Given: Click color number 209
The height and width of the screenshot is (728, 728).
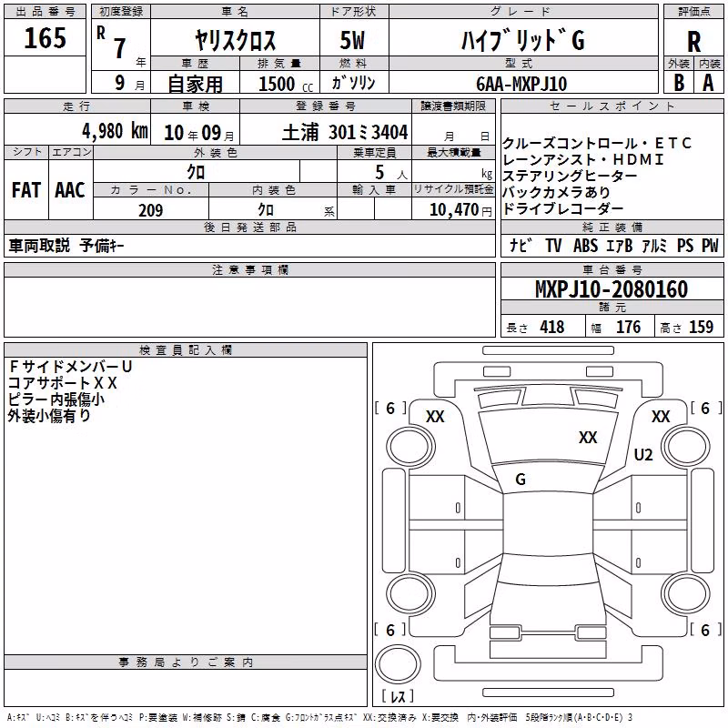Looking at the screenshot, I should point(150,210).
